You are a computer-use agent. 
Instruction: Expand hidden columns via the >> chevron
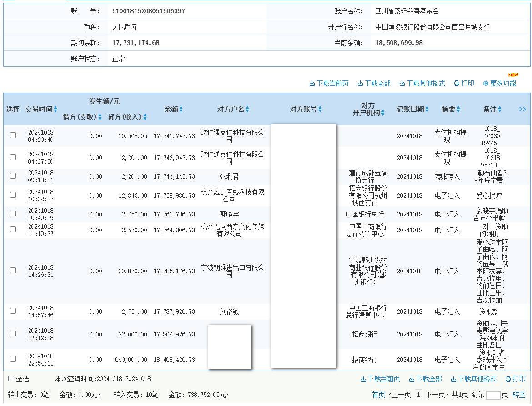(x=522, y=109)
